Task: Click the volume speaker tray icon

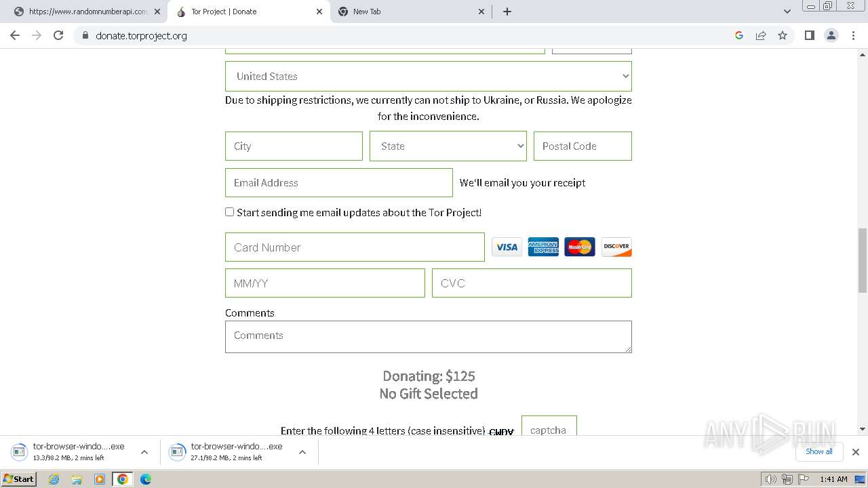Action: point(771,479)
